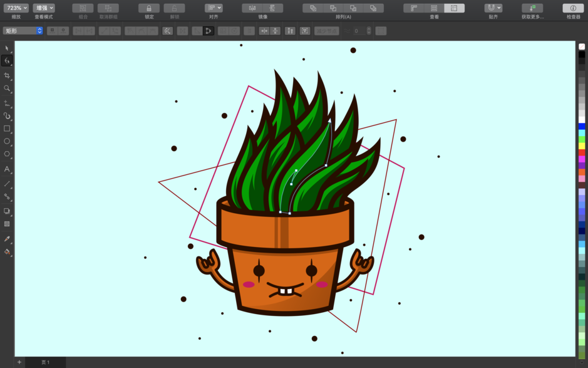Switch to the 页 1 page tab
Image resolution: width=588 pixels, height=368 pixels.
[x=45, y=362]
